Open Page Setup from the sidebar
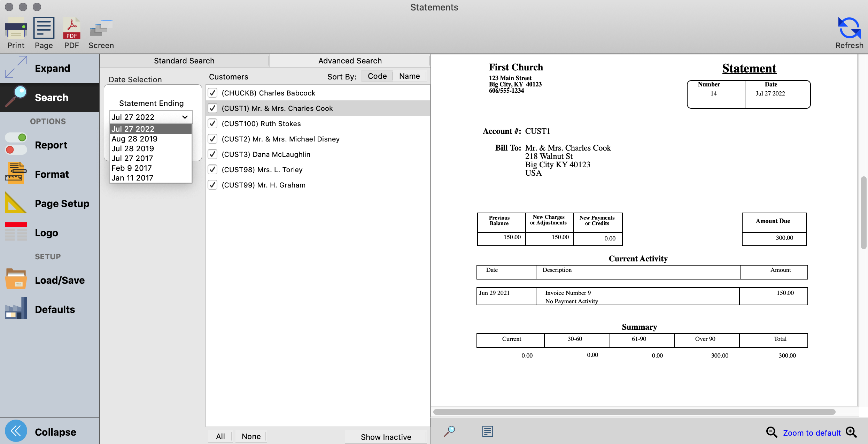This screenshot has width=868, height=444. [62, 203]
